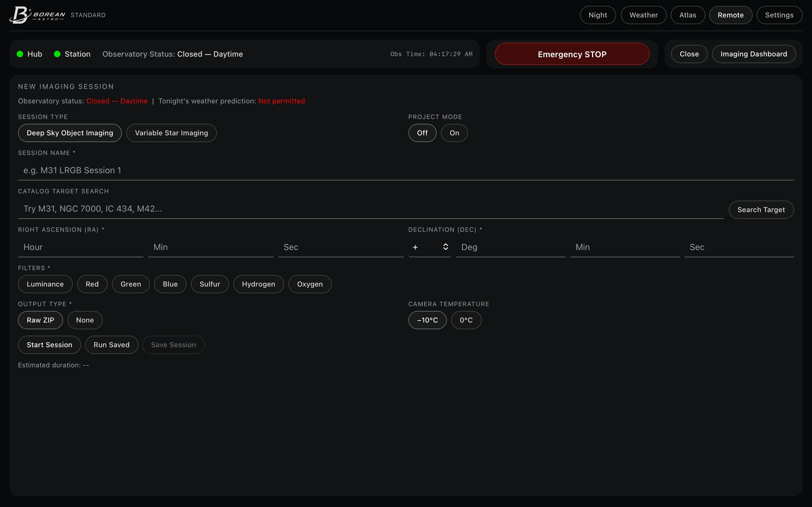Click the green Station status indicator
This screenshot has height=507, width=812.
pyautogui.click(x=57, y=54)
